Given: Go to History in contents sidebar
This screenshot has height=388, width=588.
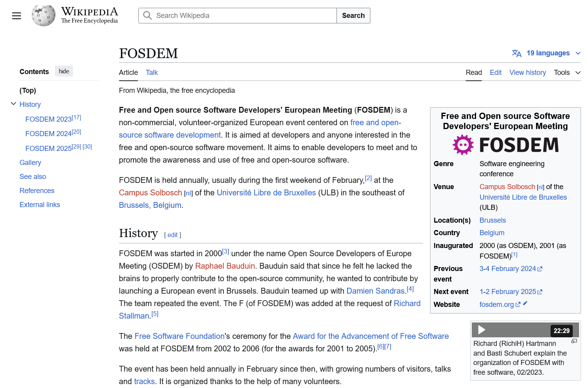Looking at the screenshot, I should (30, 105).
